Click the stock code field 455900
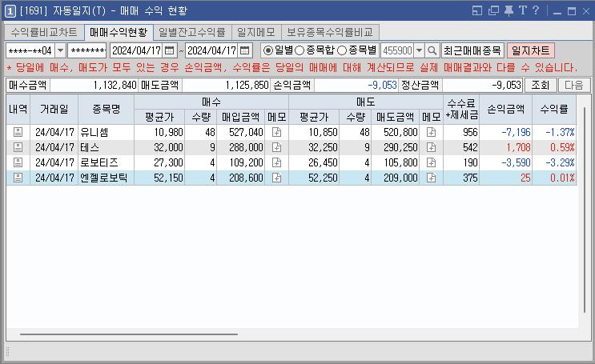 397,50
